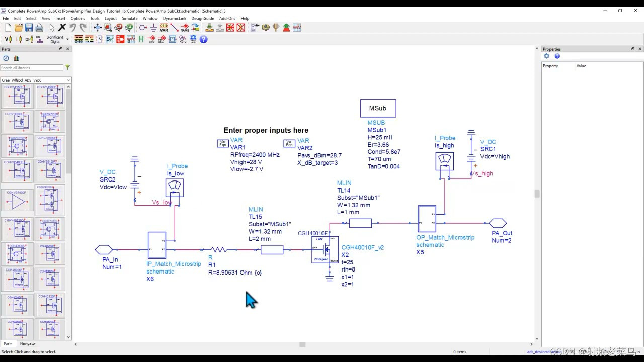Select the PA_In port symbol
Image resolution: width=644 pixels, height=362 pixels.
[104, 249]
